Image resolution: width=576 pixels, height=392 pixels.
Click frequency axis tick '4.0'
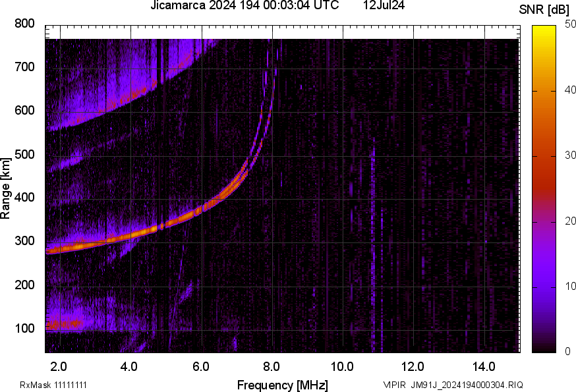pyautogui.click(x=129, y=367)
